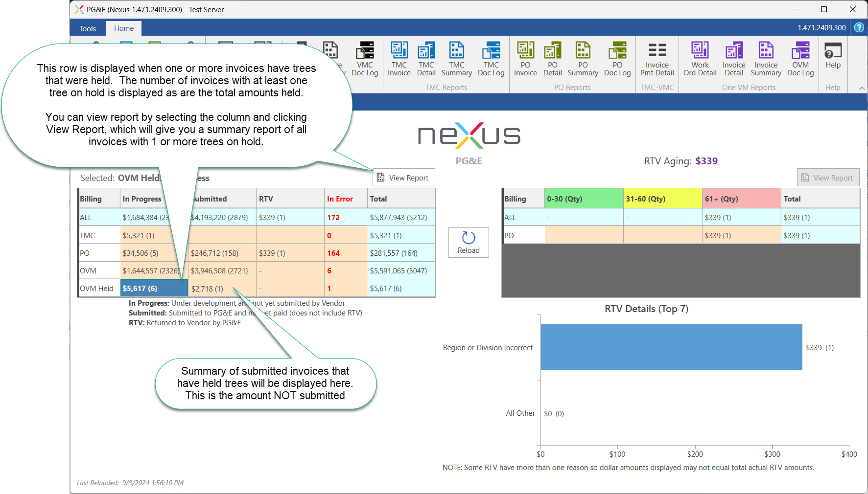Collapse the ribbon with the chevron arrow

862,88
